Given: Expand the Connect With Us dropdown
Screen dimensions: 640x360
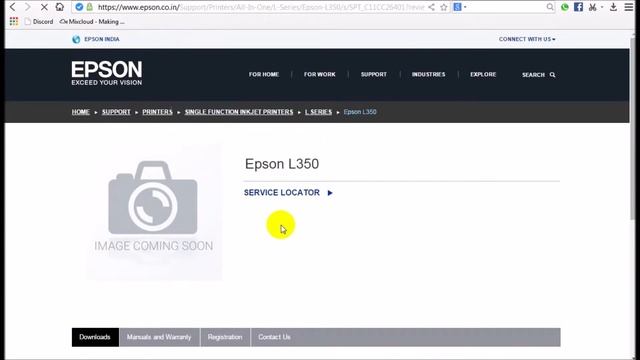Looking at the screenshot, I should pos(527,39).
